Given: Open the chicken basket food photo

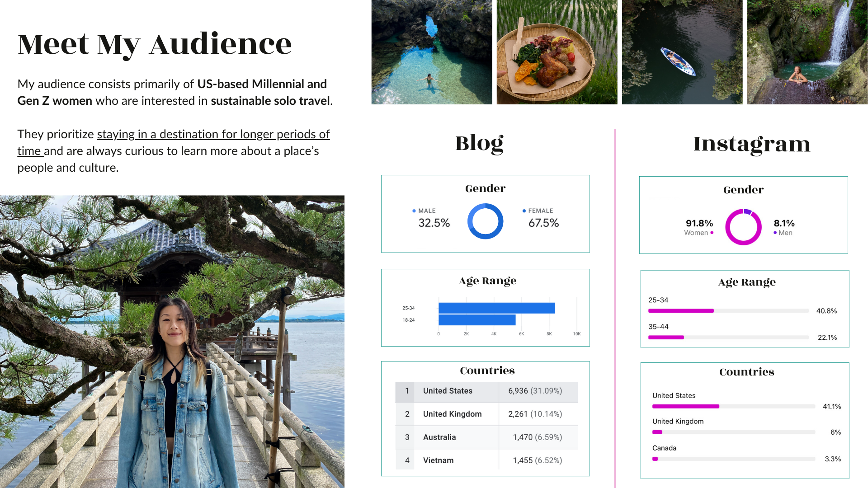Looking at the screenshot, I should pos(557,52).
